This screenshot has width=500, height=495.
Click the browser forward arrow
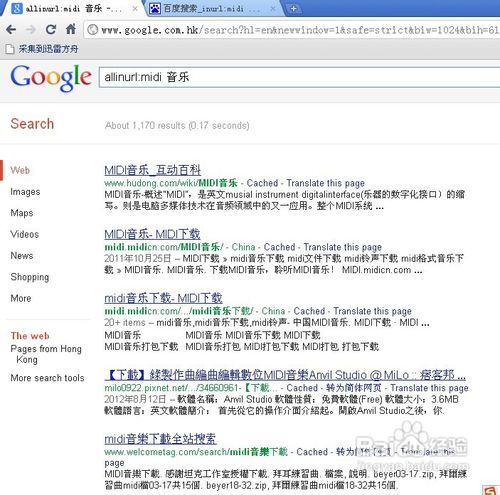[31, 30]
